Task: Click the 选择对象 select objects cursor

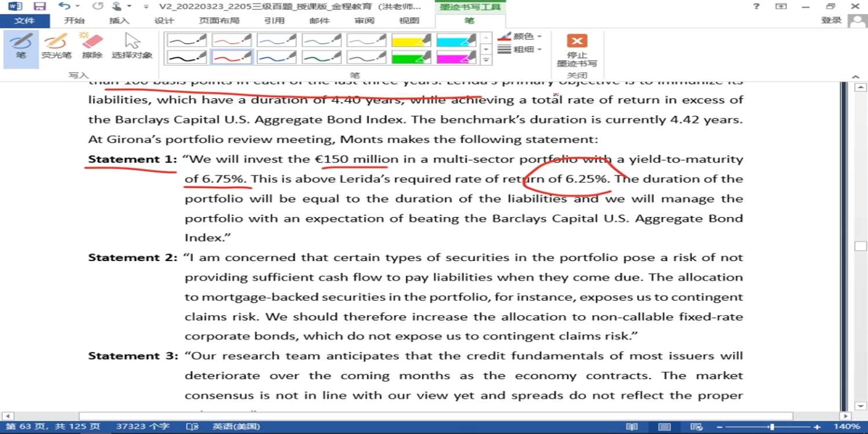Action: pos(132,46)
